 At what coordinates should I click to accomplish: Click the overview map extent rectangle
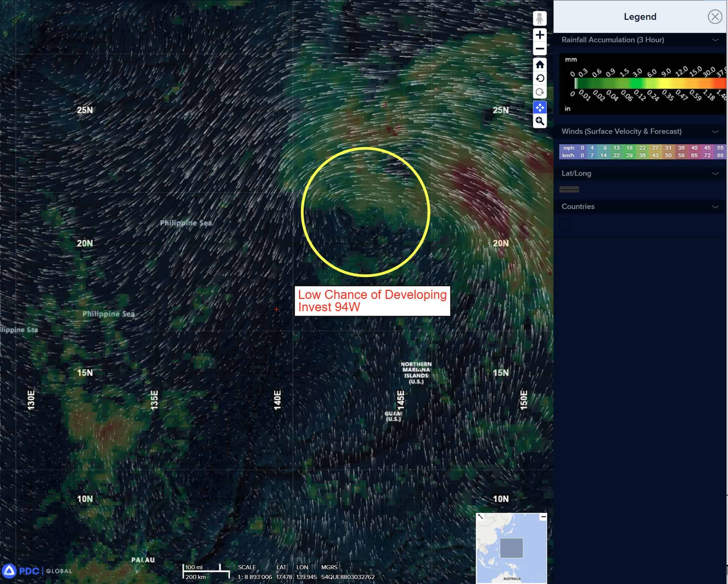pyautogui.click(x=511, y=548)
